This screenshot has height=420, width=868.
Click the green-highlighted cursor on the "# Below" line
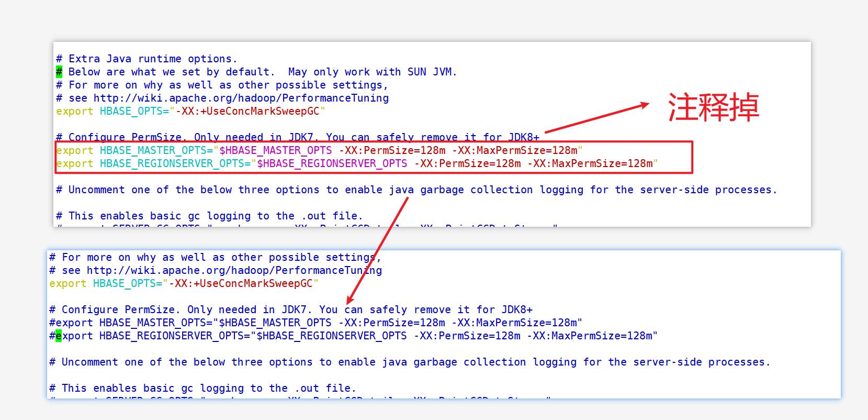tap(59, 72)
